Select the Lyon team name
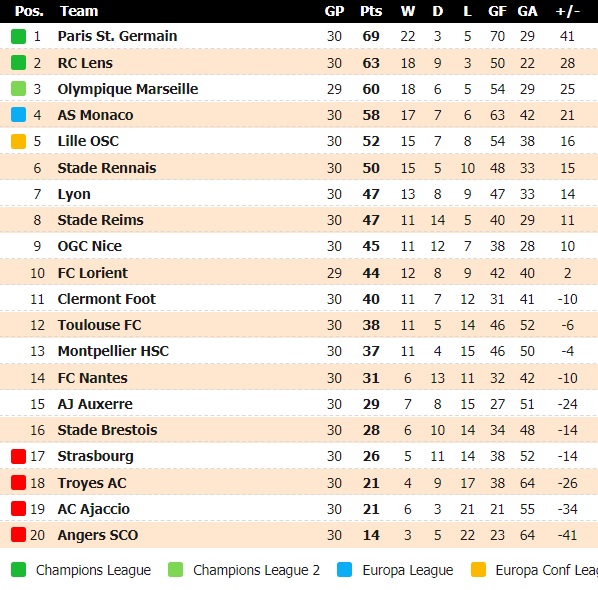 74,195
